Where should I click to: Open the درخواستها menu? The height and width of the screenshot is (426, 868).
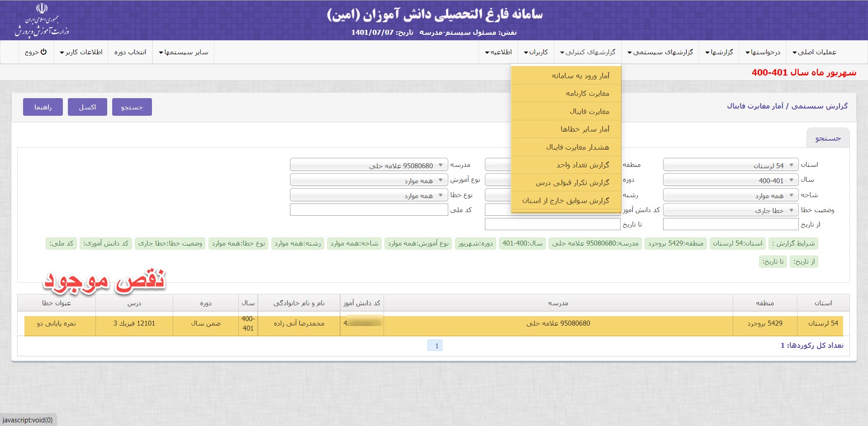(763, 52)
